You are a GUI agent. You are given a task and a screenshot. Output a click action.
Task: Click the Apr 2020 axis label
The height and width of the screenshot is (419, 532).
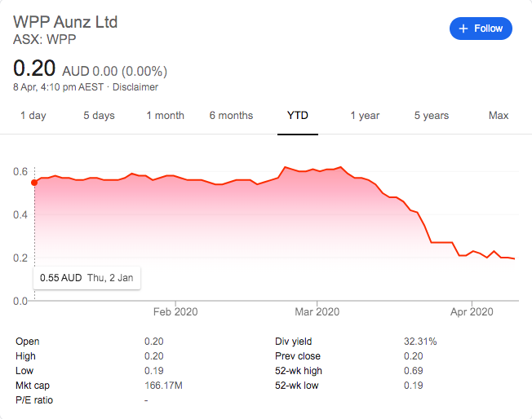(x=472, y=311)
